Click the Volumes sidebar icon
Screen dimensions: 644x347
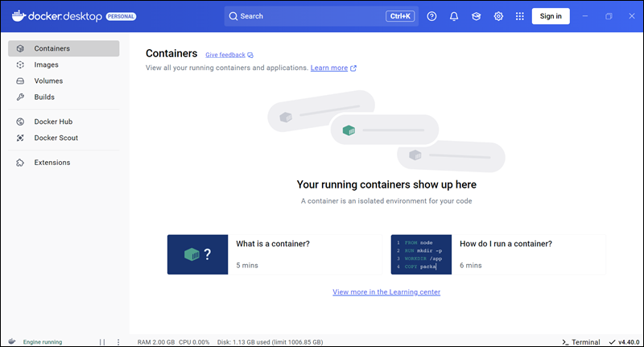[x=20, y=81]
